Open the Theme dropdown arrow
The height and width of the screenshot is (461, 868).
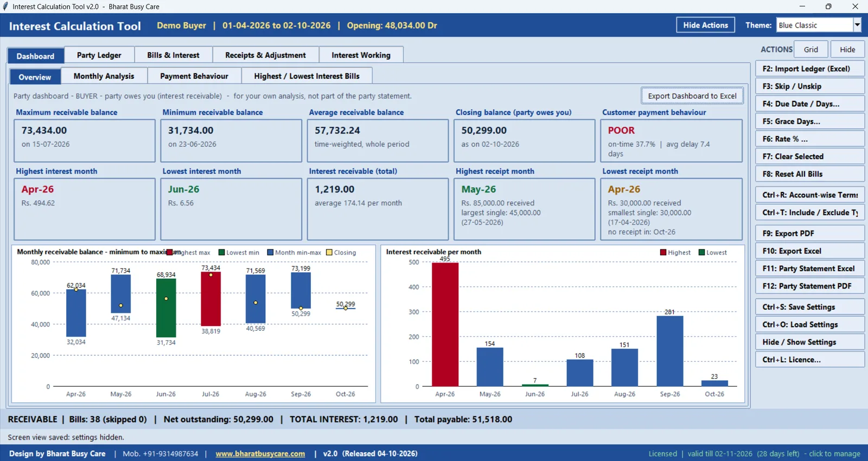(x=857, y=25)
